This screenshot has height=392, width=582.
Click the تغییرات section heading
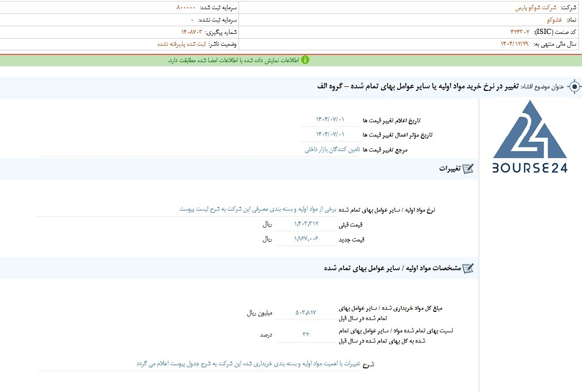click(450, 169)
